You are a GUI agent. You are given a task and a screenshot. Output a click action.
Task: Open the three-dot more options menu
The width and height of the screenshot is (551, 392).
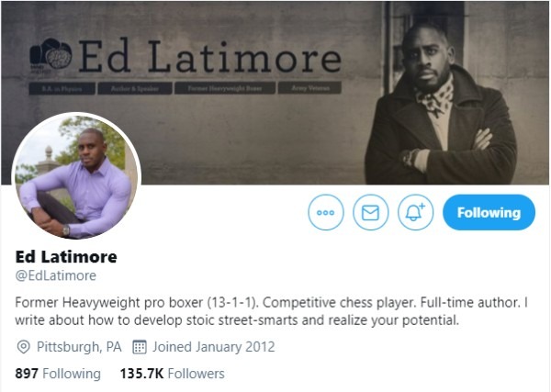pyautogui.click(x=326, y=212)
